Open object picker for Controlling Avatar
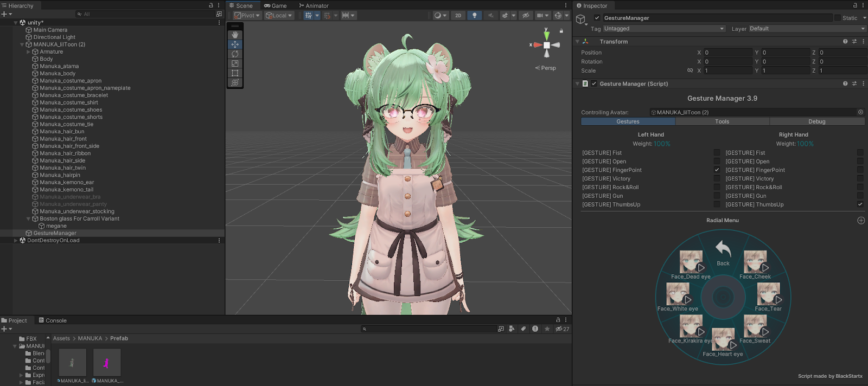This screenshot has width=868, height=386. click(860, 112)
